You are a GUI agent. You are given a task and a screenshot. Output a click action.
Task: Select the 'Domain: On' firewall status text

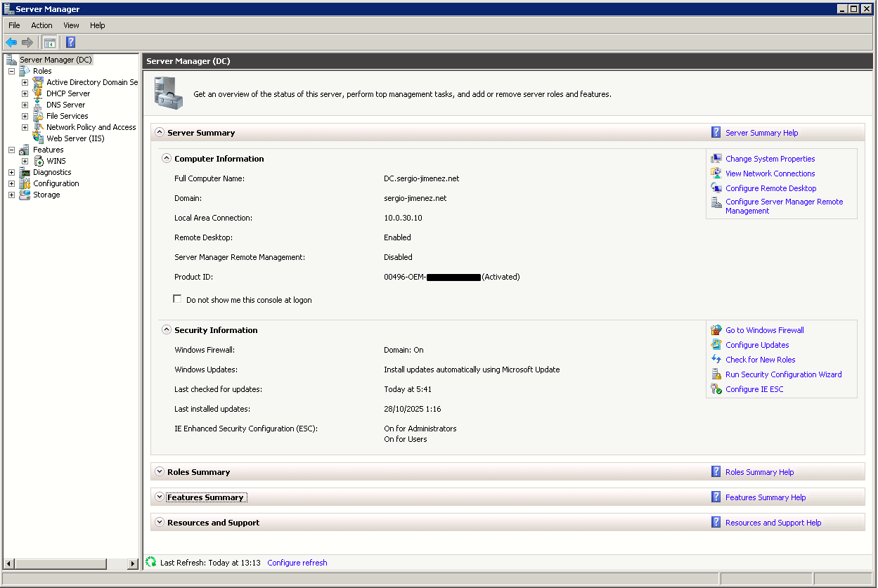[404, 350]
